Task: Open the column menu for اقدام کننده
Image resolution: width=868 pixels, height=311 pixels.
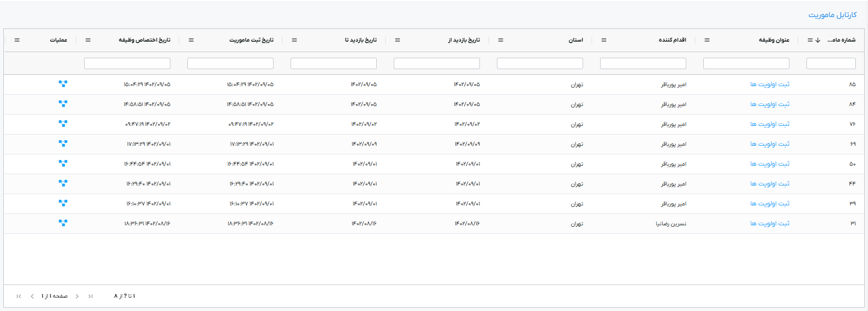Action: [604, 40]
